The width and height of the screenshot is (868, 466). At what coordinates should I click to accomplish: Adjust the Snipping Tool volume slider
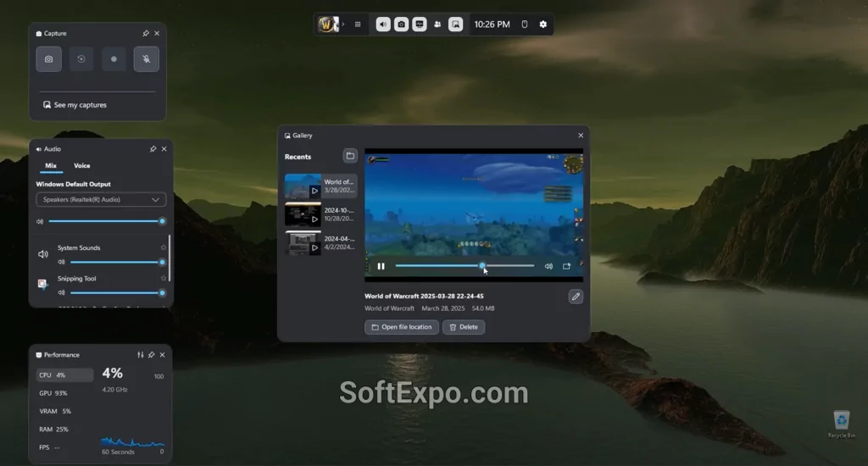coord(116,292)
